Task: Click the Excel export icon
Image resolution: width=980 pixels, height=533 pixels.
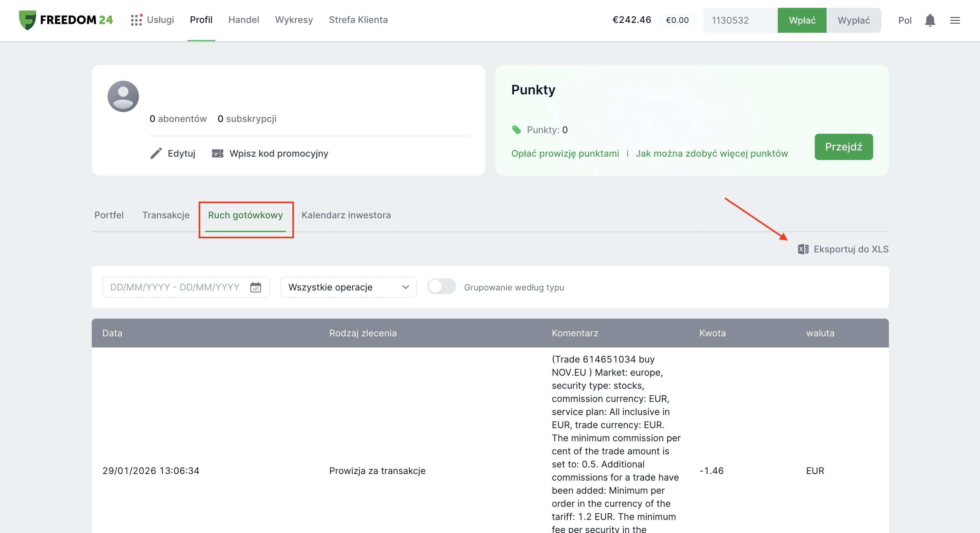Action: pos(803,249)
